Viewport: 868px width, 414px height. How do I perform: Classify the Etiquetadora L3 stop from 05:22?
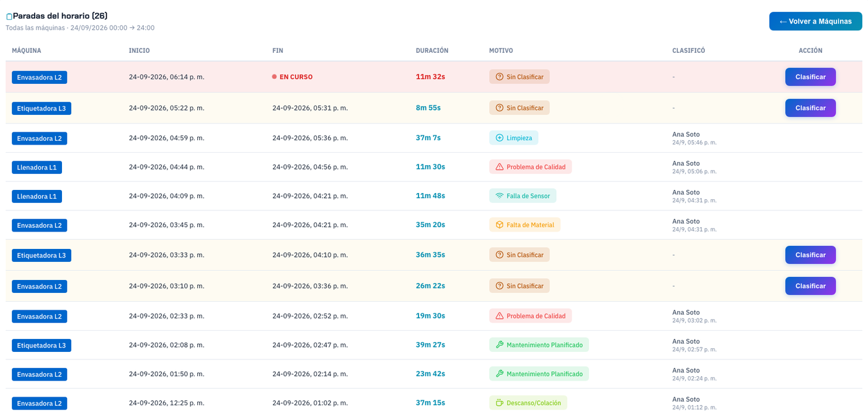pos(810,108)
